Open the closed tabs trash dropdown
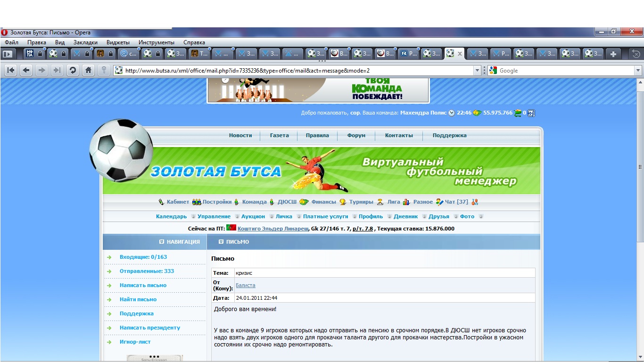The height and width of the screenshot is (362, 644). pyautogui.click(x=636, y=54)
